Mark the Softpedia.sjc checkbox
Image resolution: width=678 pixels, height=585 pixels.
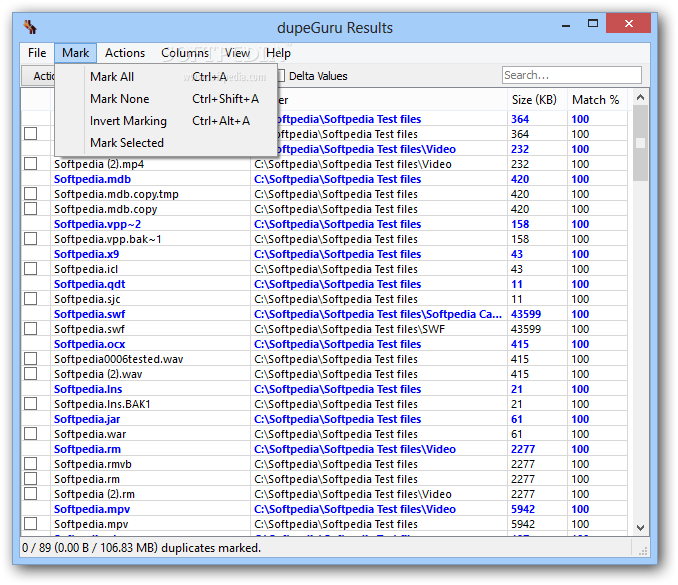click(x=30, y=299)
